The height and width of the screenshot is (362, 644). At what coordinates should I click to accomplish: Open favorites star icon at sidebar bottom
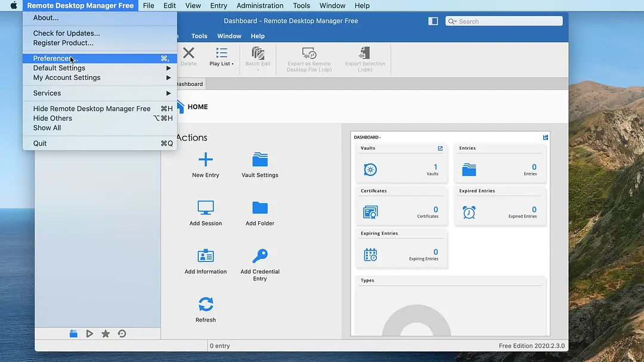[106, 333]
